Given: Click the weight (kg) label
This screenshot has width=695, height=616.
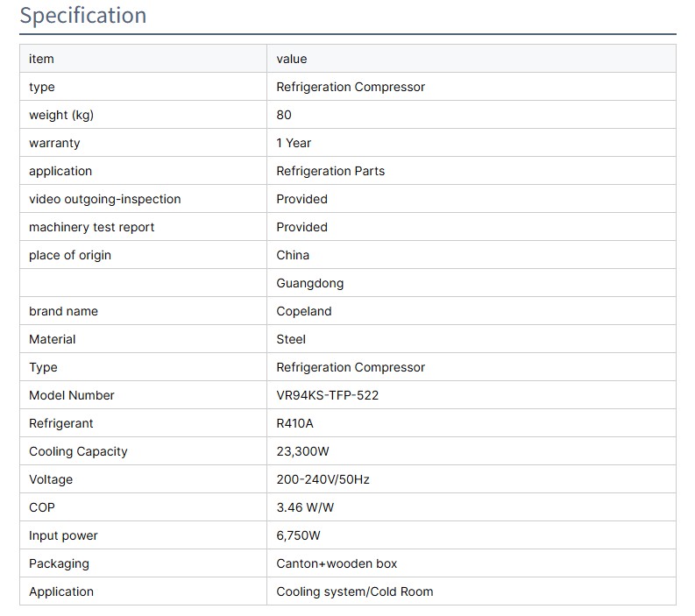Looking at the screenshot, I should click(61, 115).
